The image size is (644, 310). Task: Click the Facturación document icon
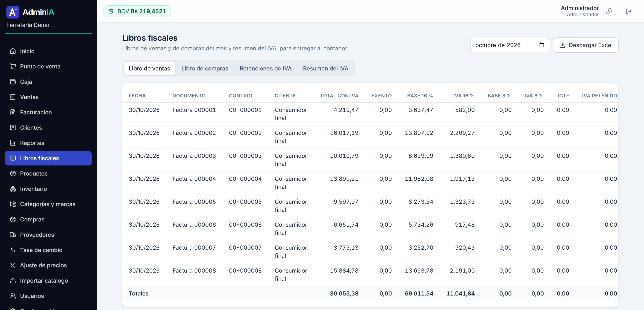point(13,112)
